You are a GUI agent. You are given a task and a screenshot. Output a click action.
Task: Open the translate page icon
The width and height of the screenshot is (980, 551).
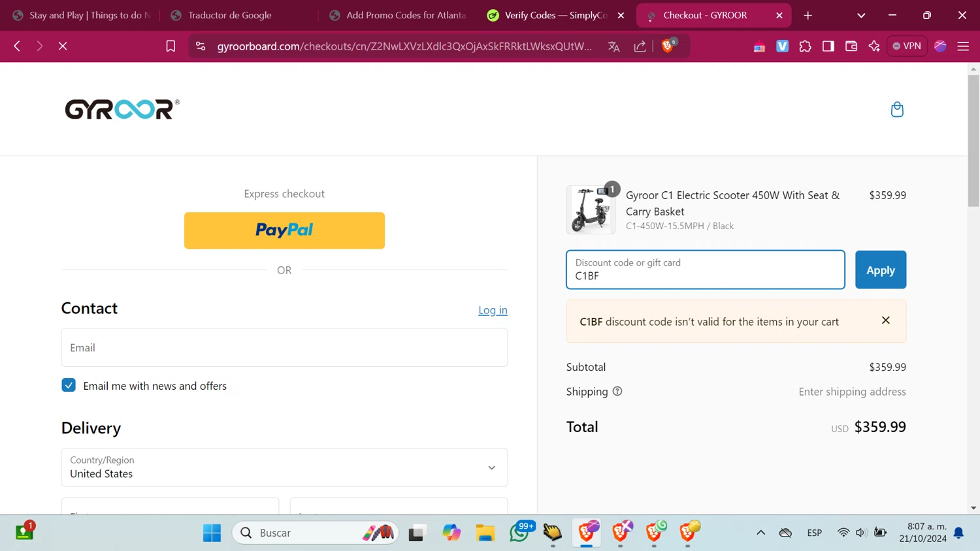613,46
